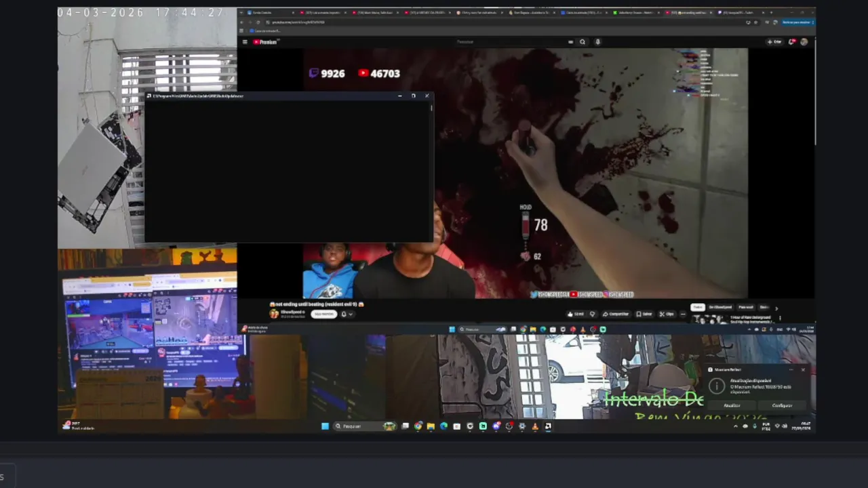The image size is (868, 488).
Task: Maximize the black console window
Action: coord(413,96)
